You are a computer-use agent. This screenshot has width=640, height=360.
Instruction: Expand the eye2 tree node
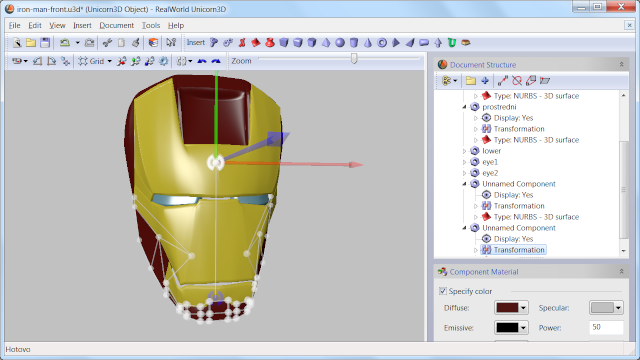point(464,173)
